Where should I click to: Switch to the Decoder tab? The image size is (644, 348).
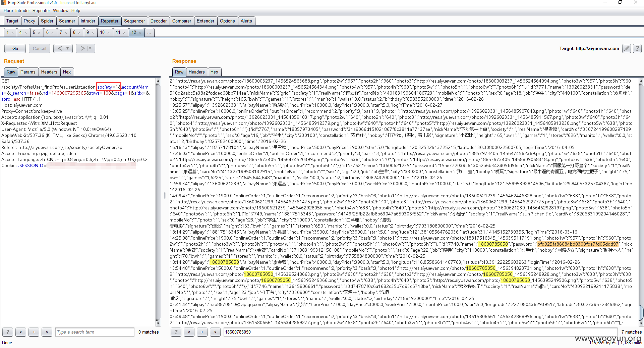point(159,21)
